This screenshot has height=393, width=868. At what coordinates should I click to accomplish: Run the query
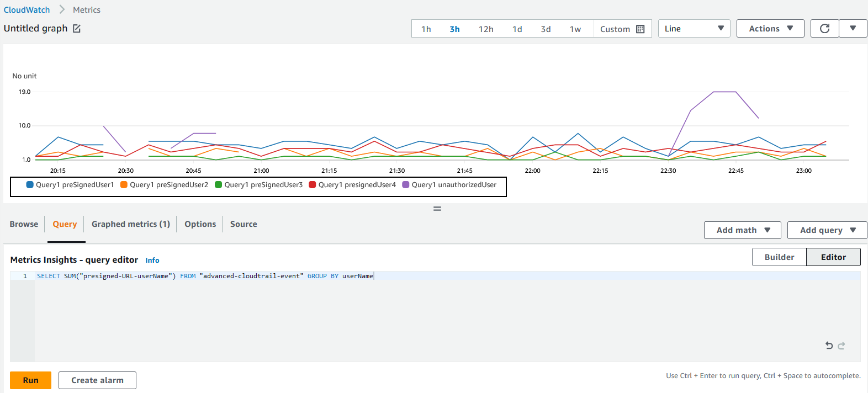tap(30, 380)
